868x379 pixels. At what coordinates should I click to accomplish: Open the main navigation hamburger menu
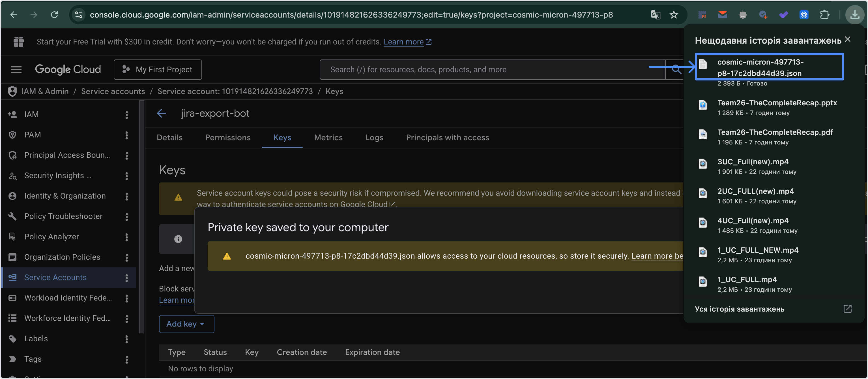pyautogui.click(x=16, y=69)
